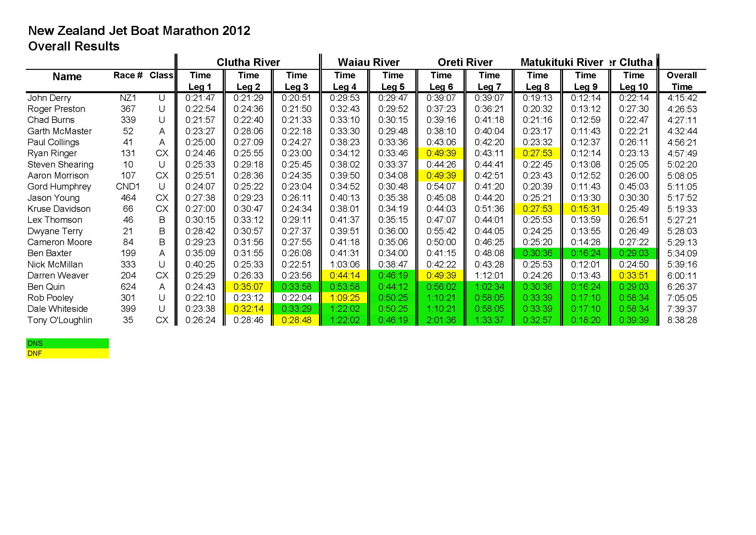
Task: Select the 'Race #' column header
Action: (x=128, y=75)
